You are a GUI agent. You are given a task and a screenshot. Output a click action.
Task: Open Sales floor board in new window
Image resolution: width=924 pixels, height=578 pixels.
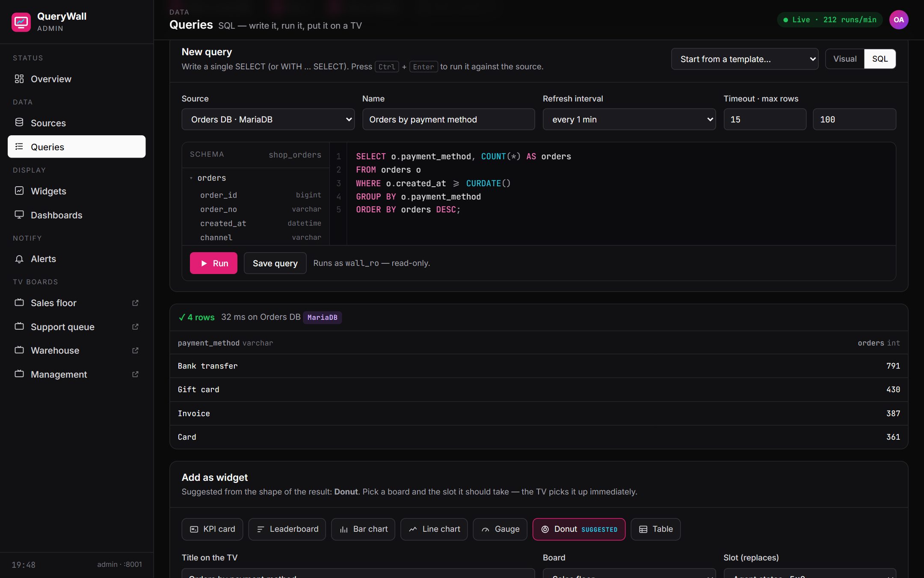[135, 303]
